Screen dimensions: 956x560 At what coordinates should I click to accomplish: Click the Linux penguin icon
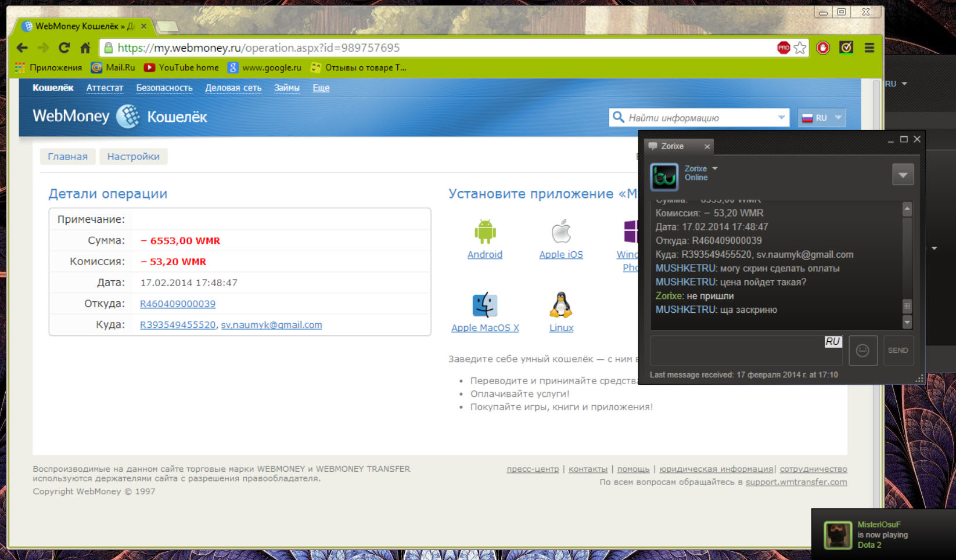pos(561,305)
